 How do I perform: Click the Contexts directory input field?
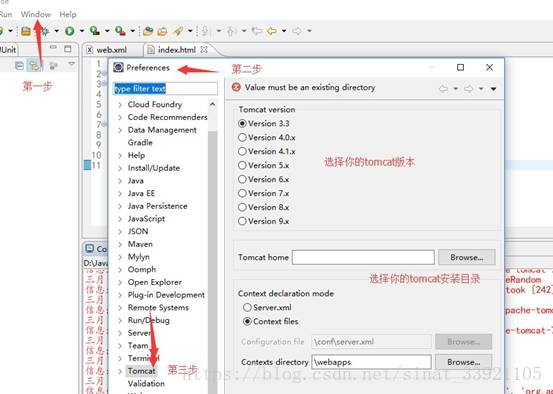pyautogui.click(x=371, y=362)
